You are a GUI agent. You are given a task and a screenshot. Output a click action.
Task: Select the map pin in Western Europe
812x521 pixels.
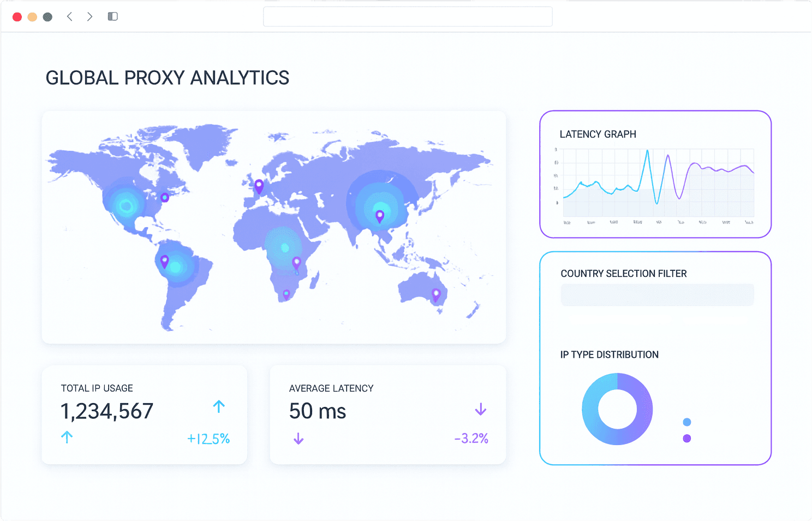tap(259, 187)
